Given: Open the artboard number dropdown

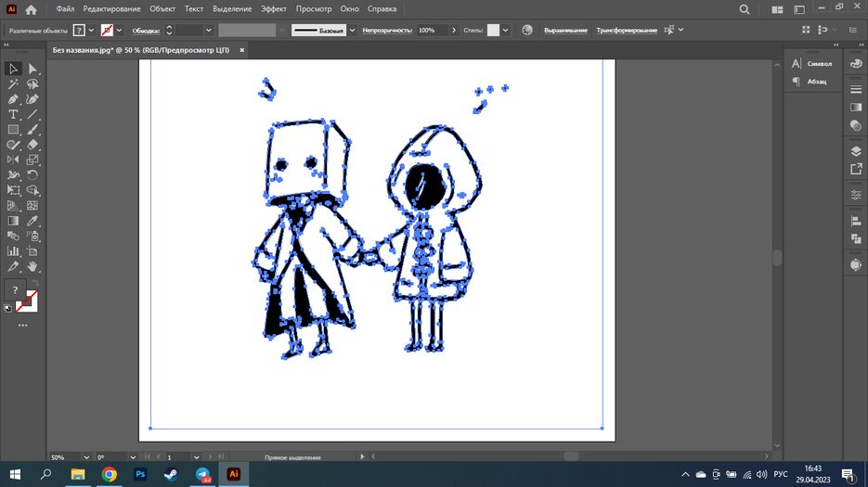Looking at the screenshot, I should 197,457.
